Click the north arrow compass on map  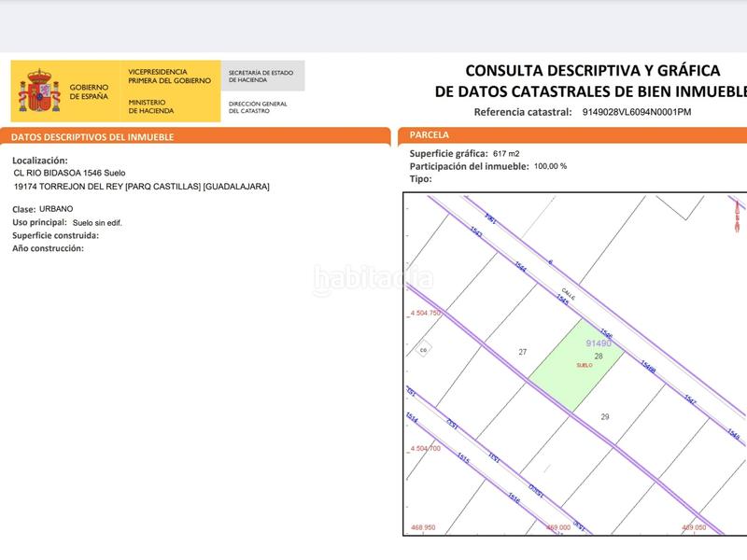738,218
